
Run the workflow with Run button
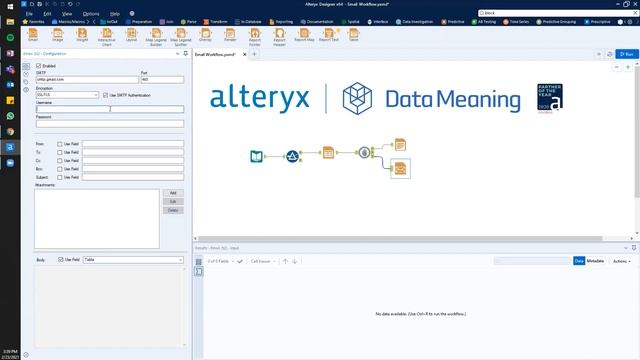(x=627, y=54)
